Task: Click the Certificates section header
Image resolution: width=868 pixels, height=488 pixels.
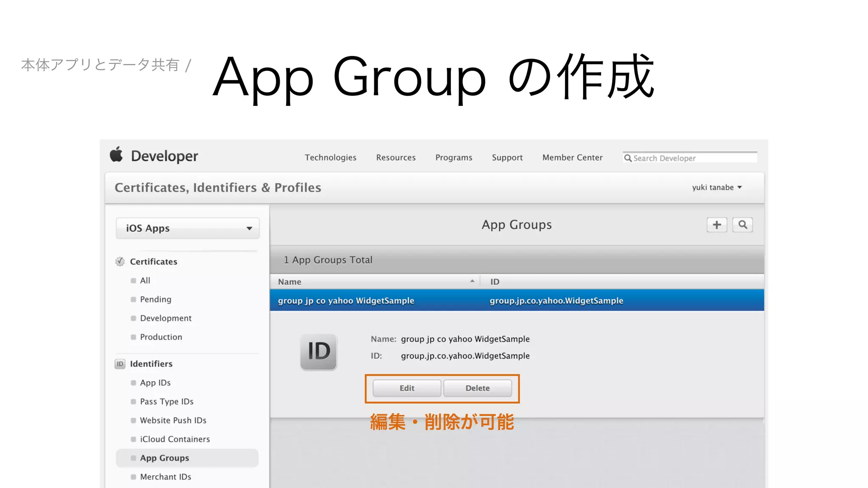Action: [x=153, y=262]
